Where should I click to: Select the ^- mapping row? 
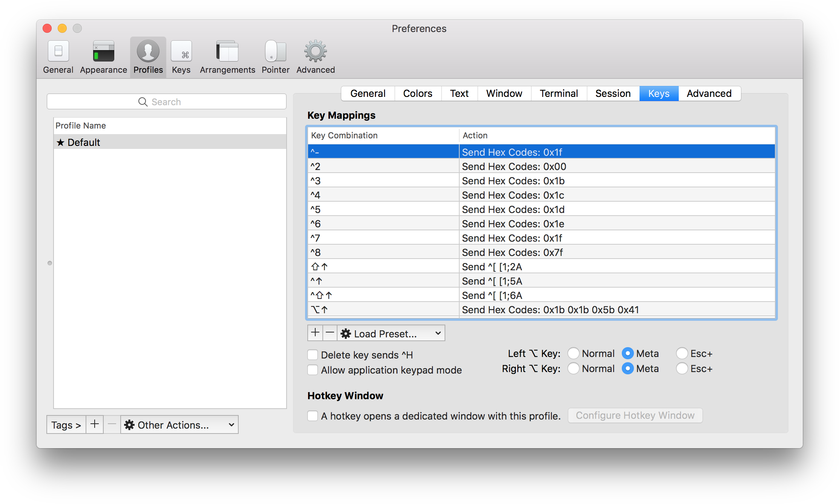[541, 152]
